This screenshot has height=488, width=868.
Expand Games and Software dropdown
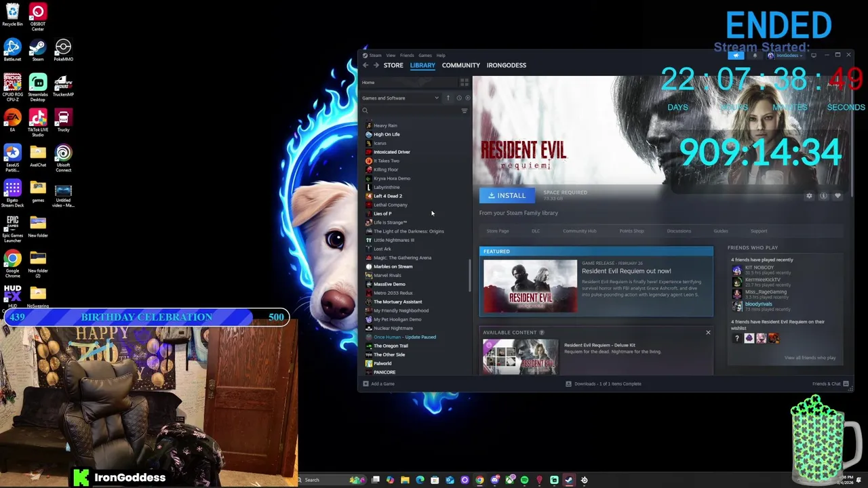click(x=400, y=98)
